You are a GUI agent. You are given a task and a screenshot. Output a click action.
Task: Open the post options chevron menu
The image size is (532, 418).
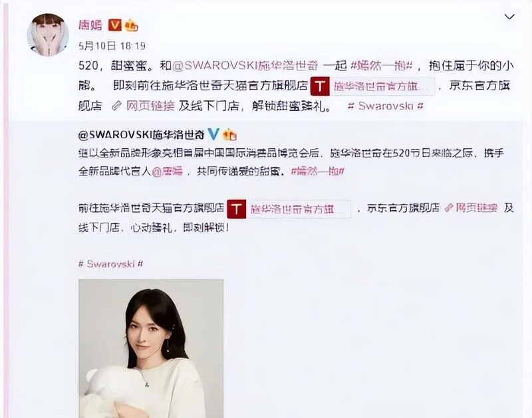[x=509, y=17]
